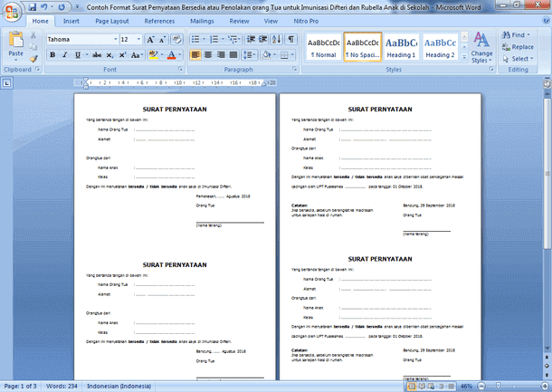Apply Normal style
The image size is (552, 392).
click(x=324, y=47)
